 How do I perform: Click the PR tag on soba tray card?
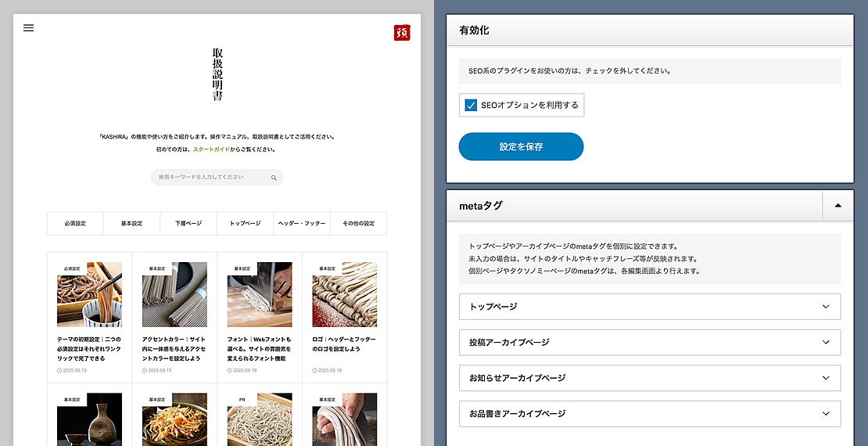point(242,400)
